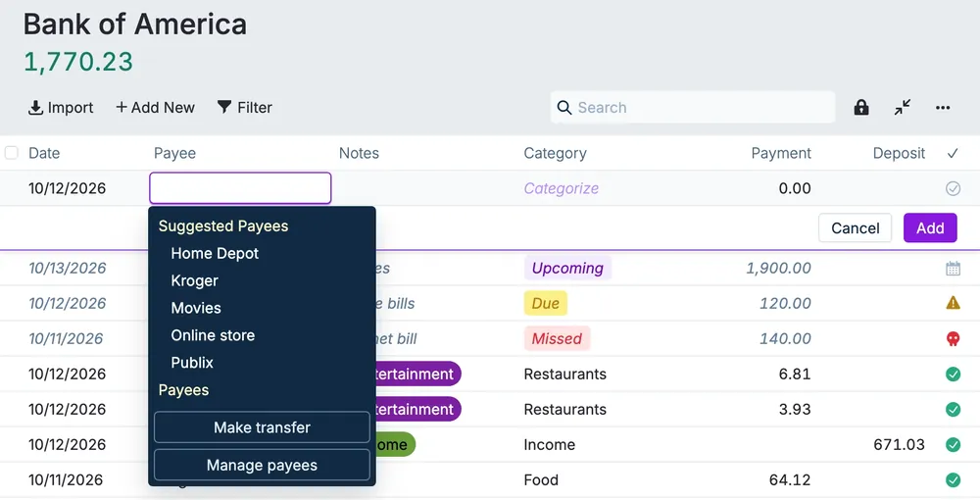Toggle the select-all checkbox in the header
Viewport: 980px width, 500px height.
click(11, 153)
